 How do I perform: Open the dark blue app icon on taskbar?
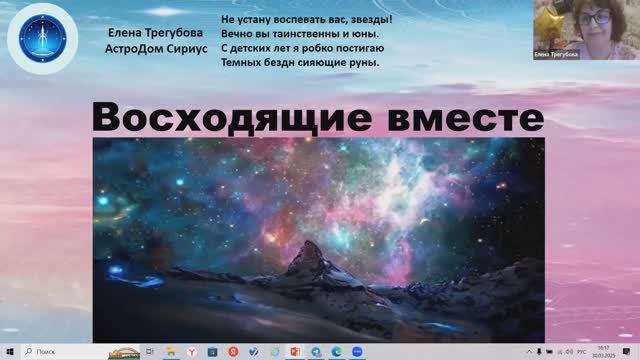(x=212, y=351)
